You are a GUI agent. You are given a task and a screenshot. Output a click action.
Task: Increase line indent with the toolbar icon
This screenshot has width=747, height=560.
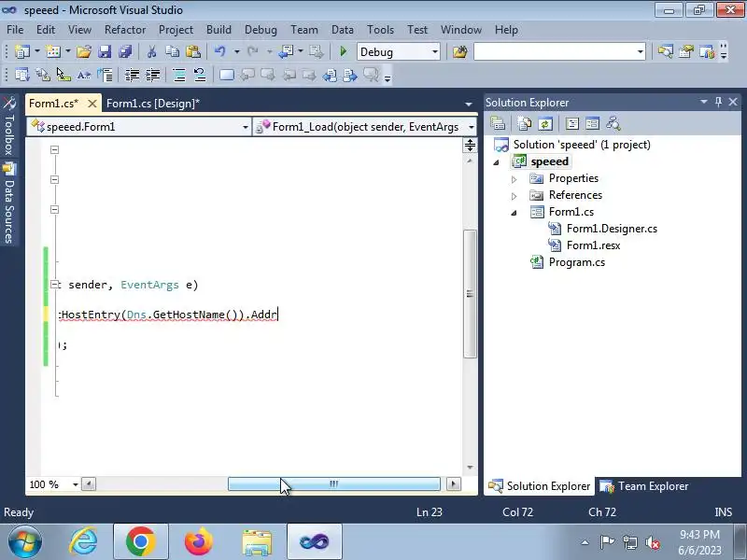(153, 75)
